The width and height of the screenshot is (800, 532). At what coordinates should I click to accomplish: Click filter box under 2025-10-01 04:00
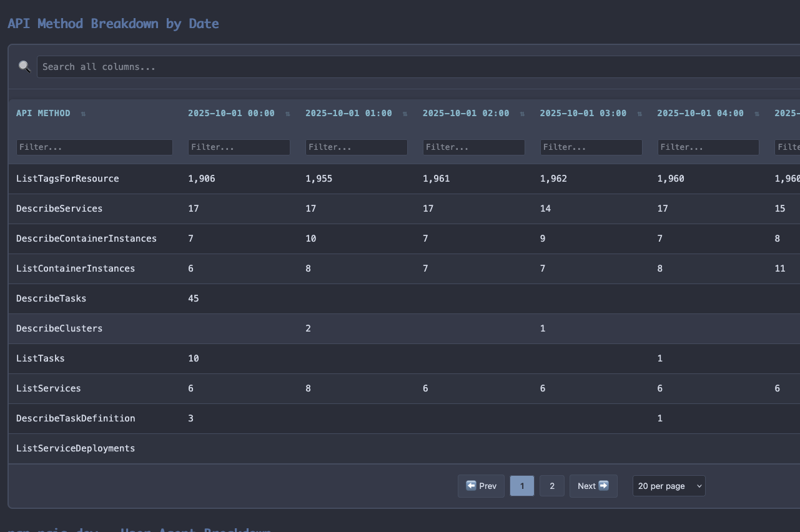(708, 147)
